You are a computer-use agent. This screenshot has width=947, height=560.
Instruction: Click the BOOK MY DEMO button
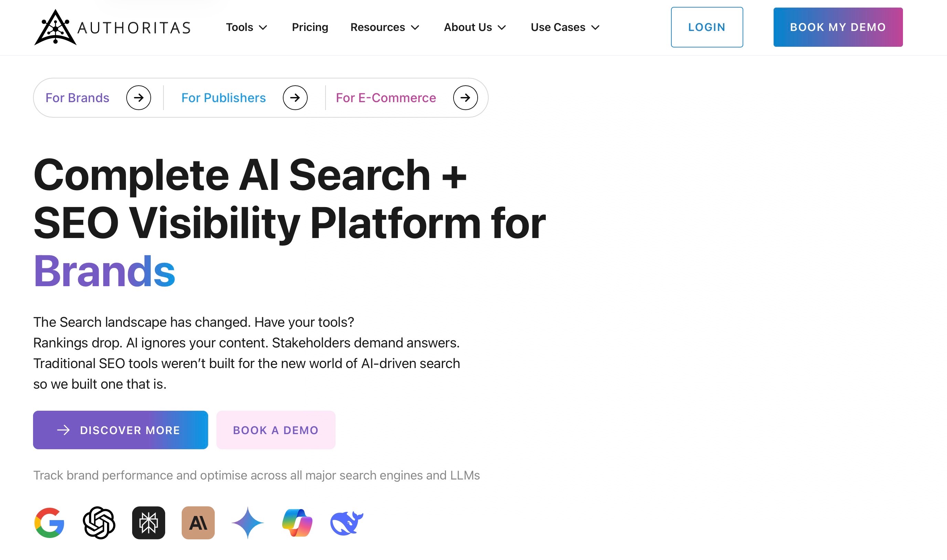[x=838, y=27]
